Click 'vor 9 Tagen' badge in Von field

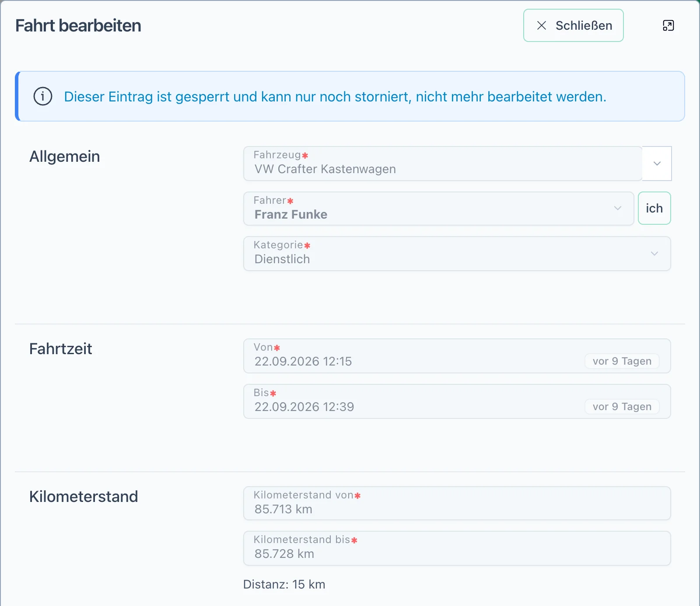pos(622,361)
